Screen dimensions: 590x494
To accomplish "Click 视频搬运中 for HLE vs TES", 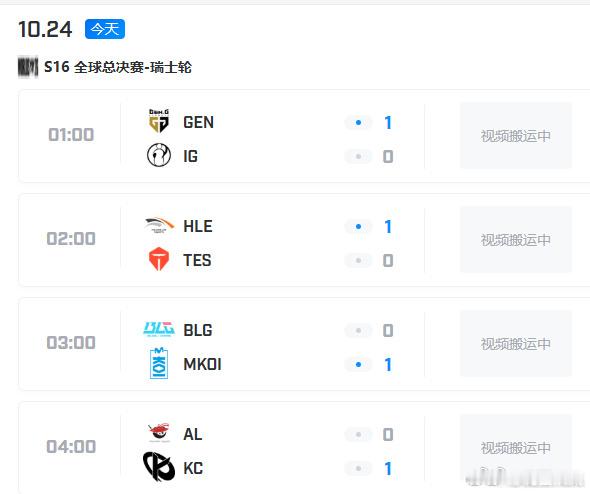I will tap(516, 240).
